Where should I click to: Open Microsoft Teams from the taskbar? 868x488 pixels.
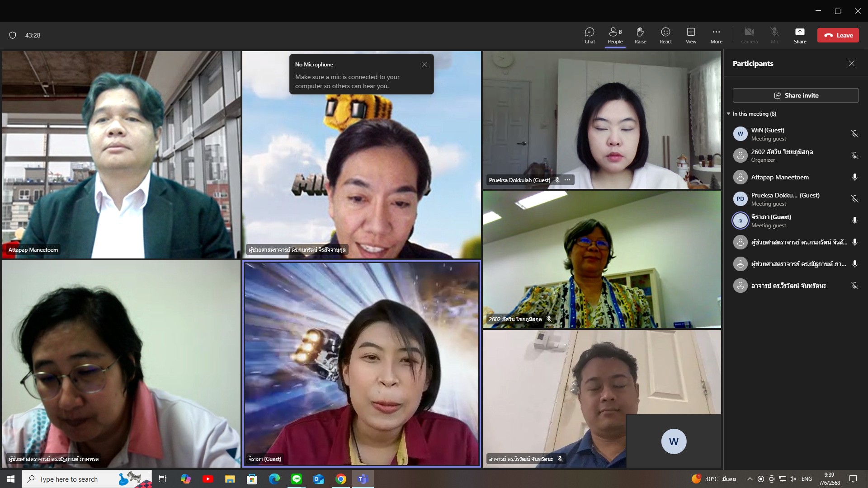click(363, 479)
